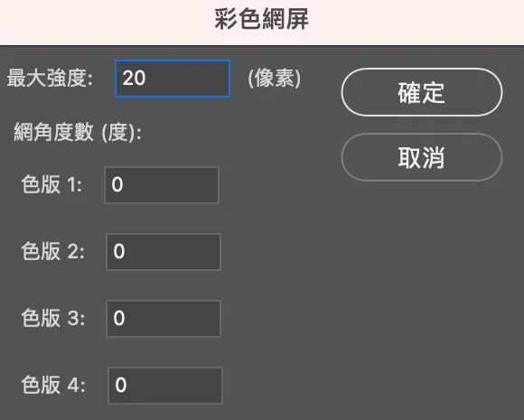
Task: Click the (像素) unit label
Action: 275,79
